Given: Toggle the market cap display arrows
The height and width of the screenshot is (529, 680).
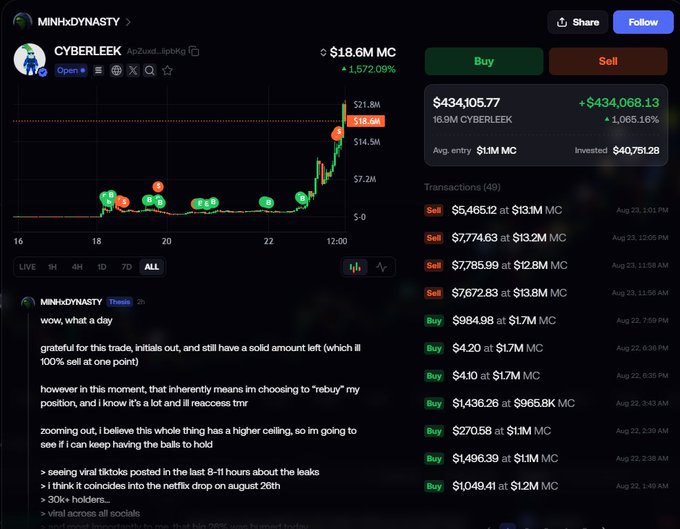Looking at the screenshot, I should pos(323,52).
